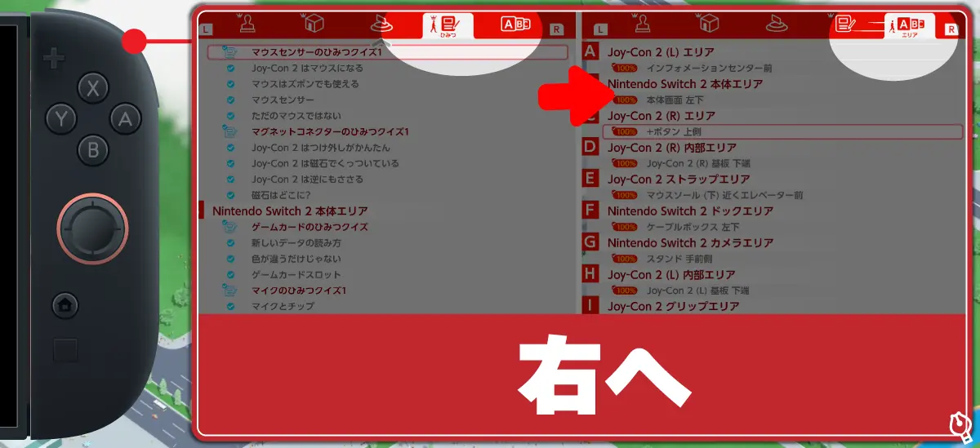Click the Joy-Con right analog stick
Image resolution: width=980 pixels, height=448 pixels.
click(92, 227)
